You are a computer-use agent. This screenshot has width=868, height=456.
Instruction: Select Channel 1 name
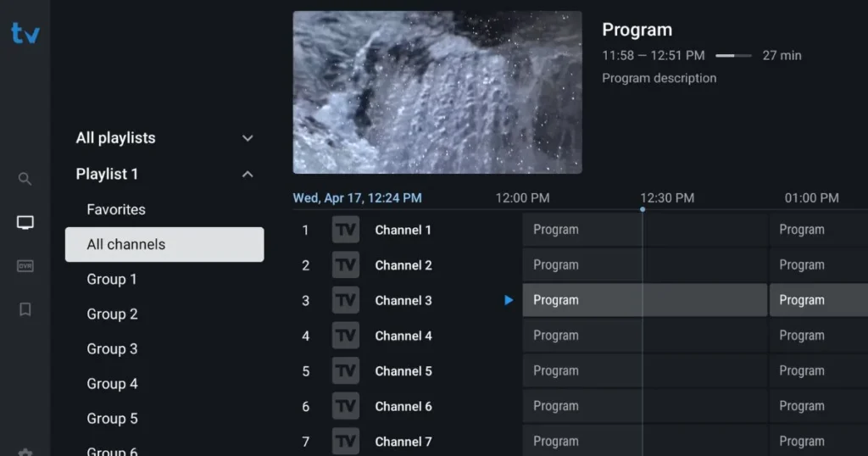[x=403, y=231]
